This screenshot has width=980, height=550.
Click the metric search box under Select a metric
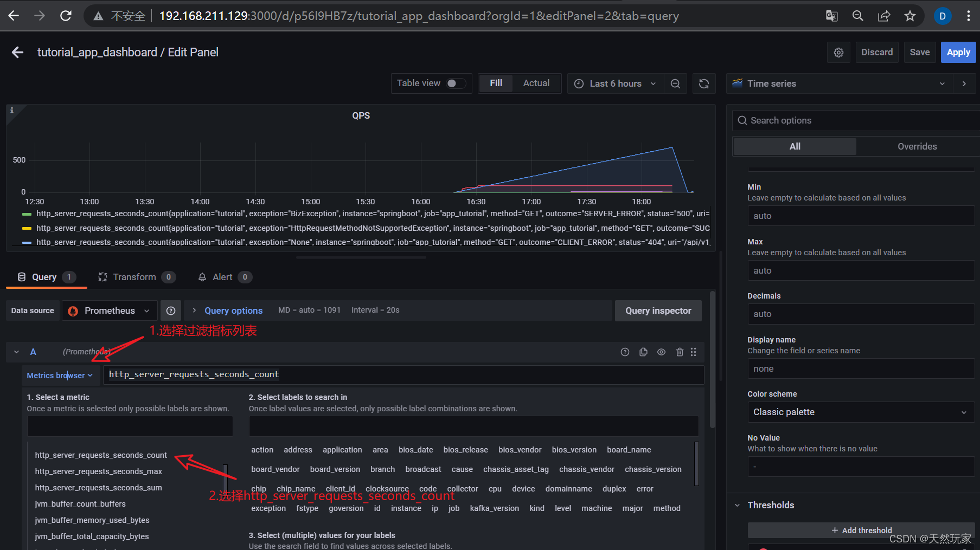click(130, 426)
